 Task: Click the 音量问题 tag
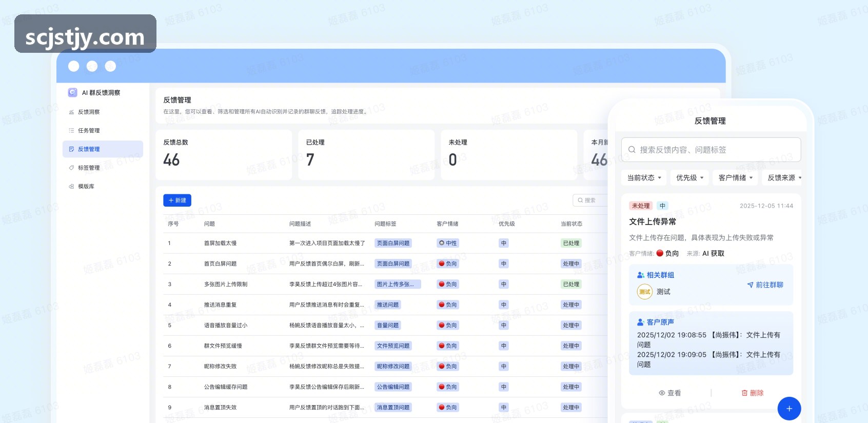[388, 326]
